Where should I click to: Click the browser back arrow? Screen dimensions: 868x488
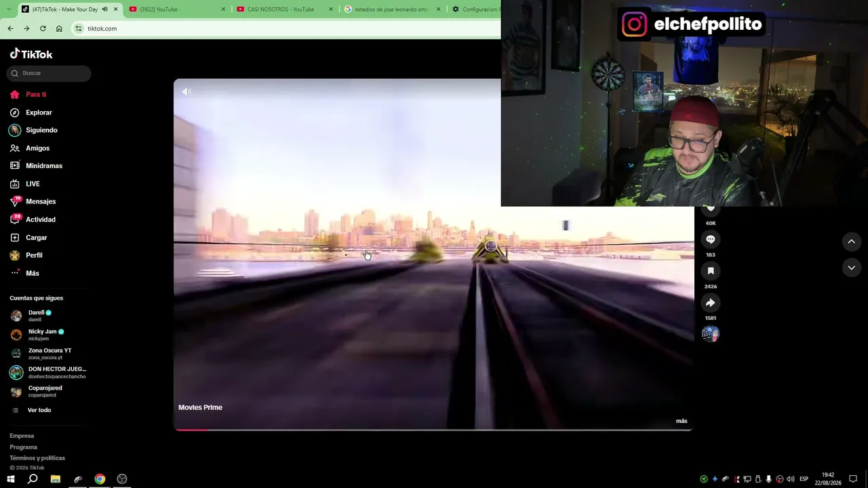point(10,28)
